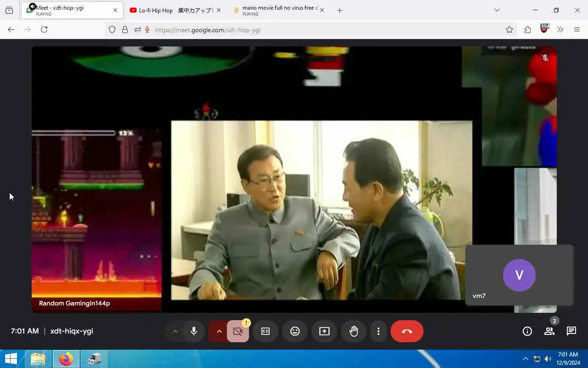Image resolution: width=588 pixels, height=368 pixels.
Task: Toggle closed captions in the Meet toolbar
Action: pyautogui.click(x=266, y=331)
